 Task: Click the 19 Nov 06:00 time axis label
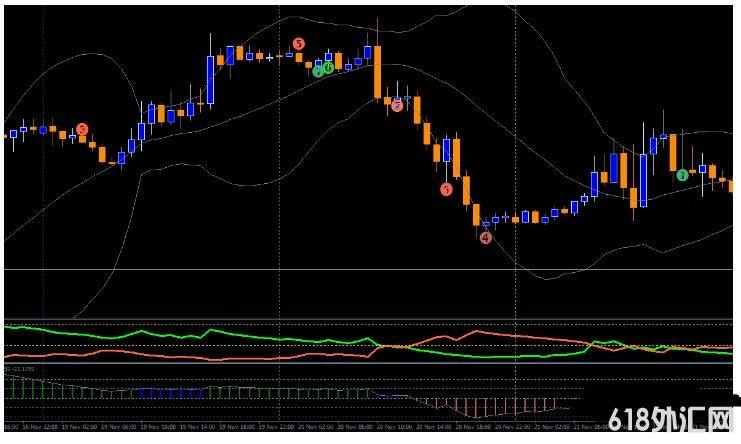pyautogui.click(x=119, y=427)
